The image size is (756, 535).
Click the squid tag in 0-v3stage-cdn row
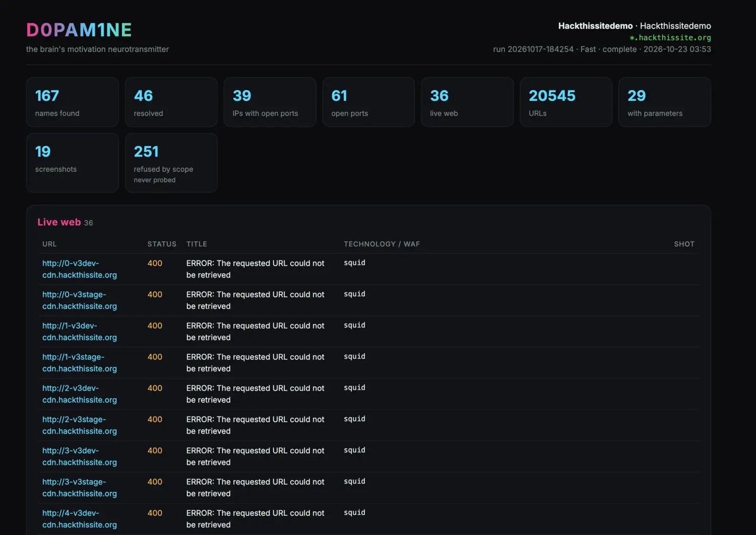coord(354,294)
